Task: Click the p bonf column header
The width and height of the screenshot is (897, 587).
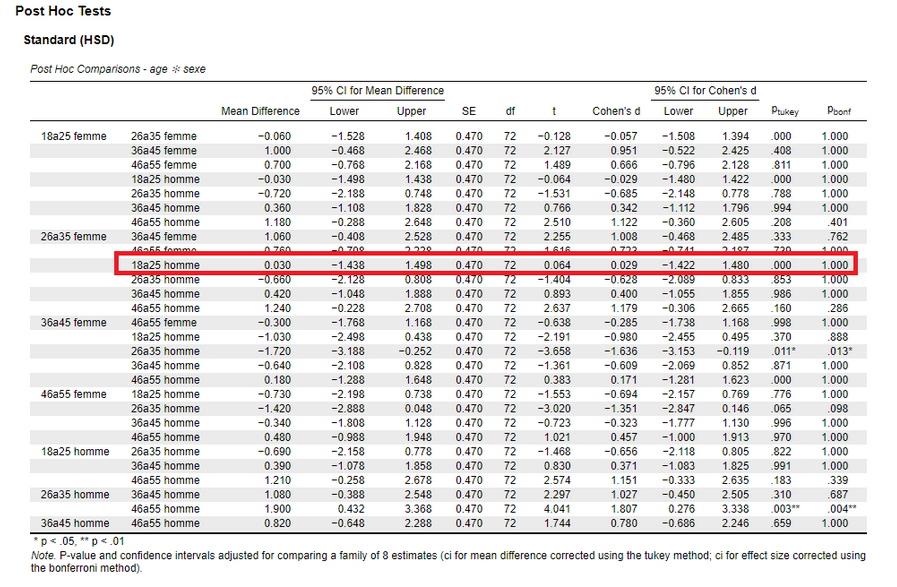Action: point(838,111)
